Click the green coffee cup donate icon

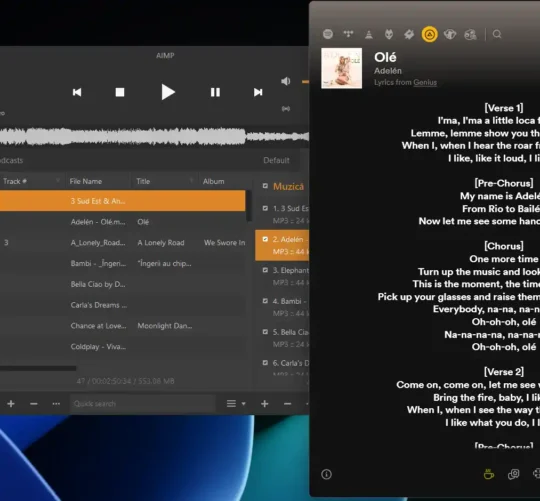[x=489, y=474]
